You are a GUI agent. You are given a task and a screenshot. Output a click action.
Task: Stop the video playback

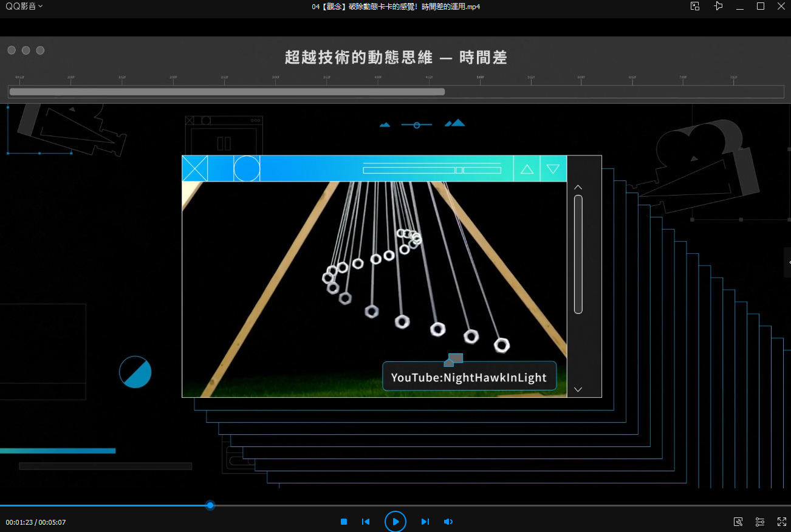344,522
